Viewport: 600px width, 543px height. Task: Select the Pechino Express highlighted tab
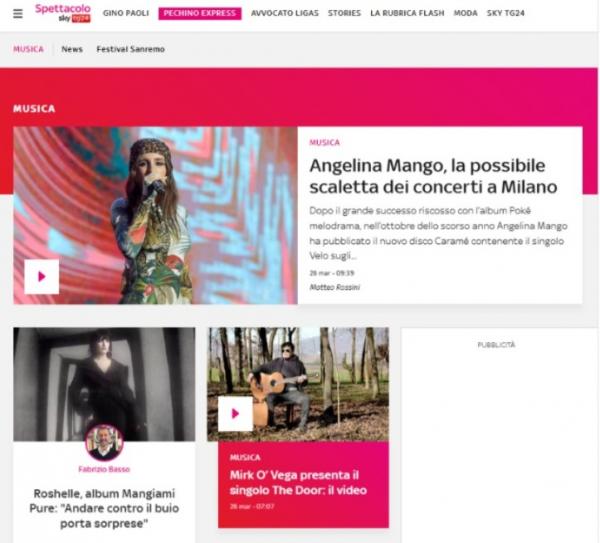[200, 13]
